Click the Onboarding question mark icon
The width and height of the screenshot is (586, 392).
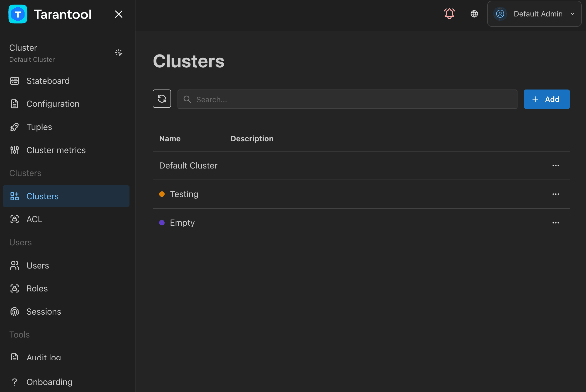(15, 382)
